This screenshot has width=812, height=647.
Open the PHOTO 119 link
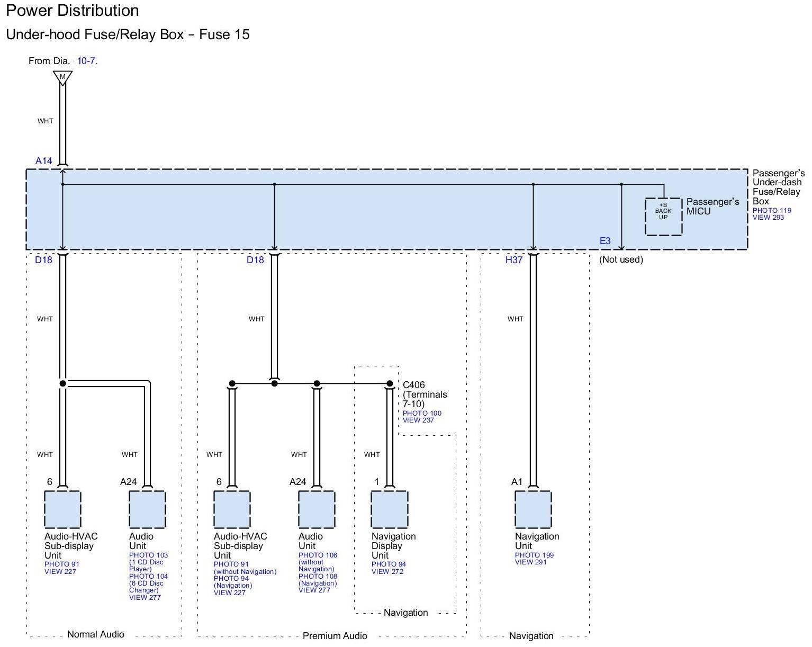(772, 210)
